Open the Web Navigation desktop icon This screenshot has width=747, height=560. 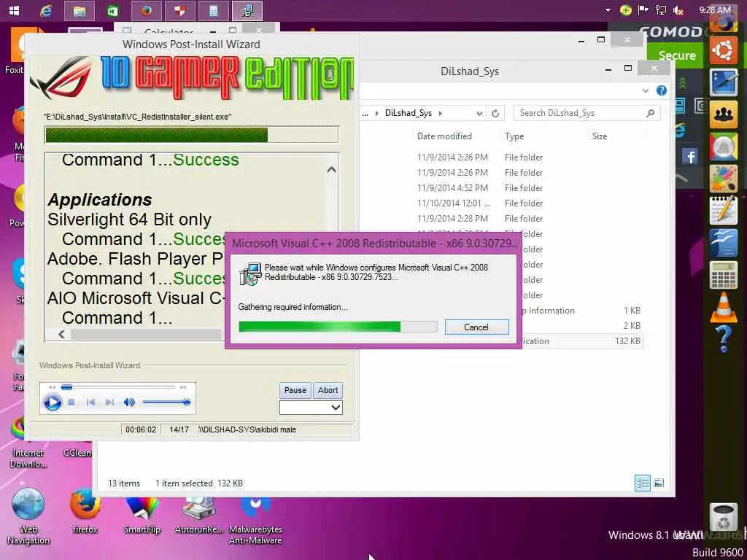28,517
